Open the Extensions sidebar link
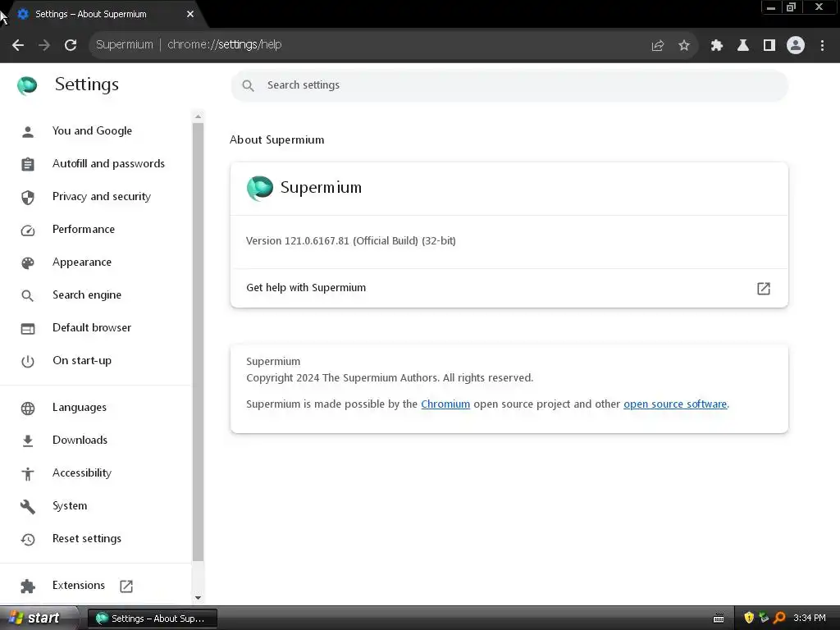Screen dimensions: 840x630 coord(79,585)
